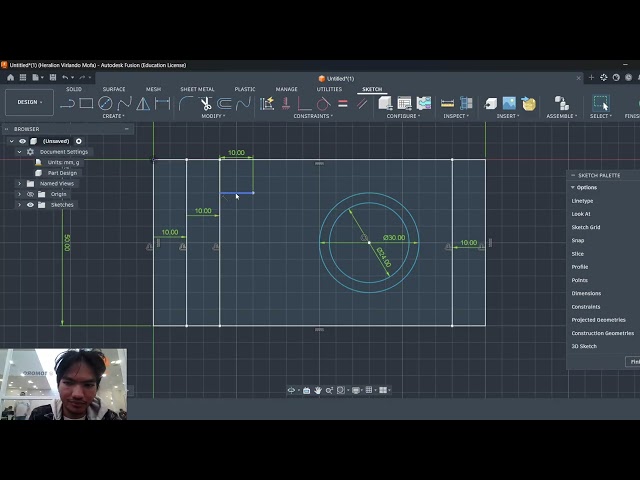Open the CONFIGURE dropdown menu
The image size is (640, 480).
403,116
